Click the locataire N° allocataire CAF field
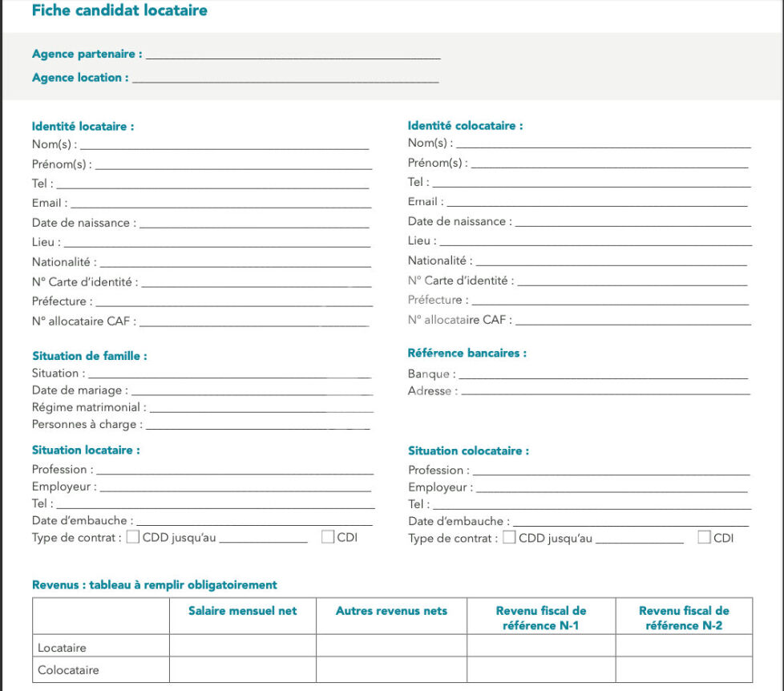 pos(254,321)
